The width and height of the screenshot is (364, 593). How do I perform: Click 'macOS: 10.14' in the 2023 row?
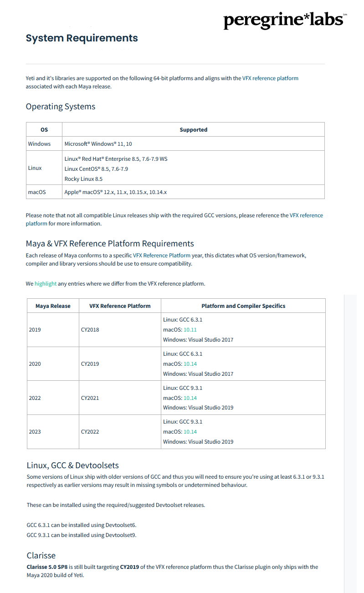180,432
